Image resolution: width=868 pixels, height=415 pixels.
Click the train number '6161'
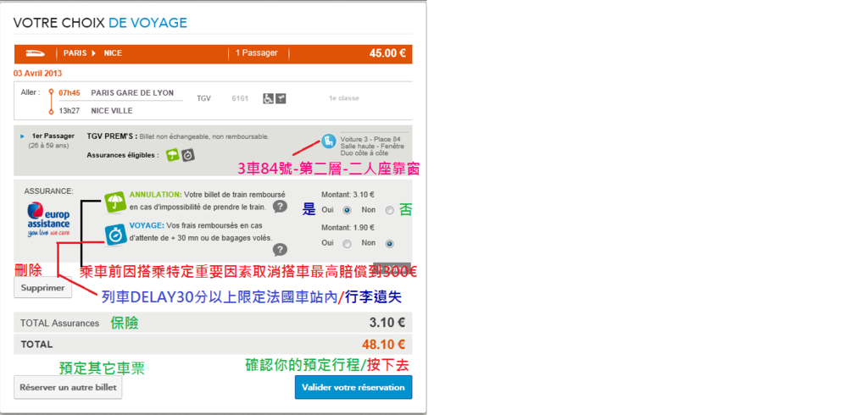click(x=240, y=98)
